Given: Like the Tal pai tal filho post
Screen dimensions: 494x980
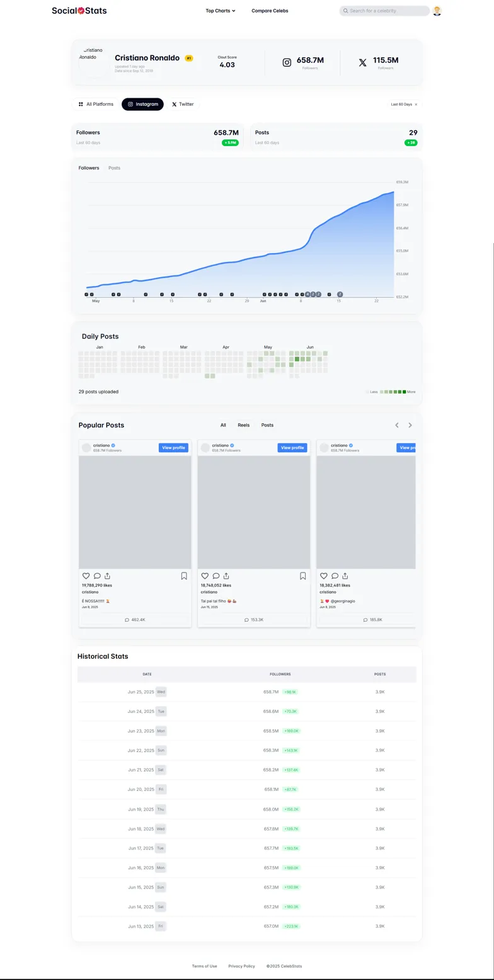Looking at the screenshot, I should tap(205, 576).
